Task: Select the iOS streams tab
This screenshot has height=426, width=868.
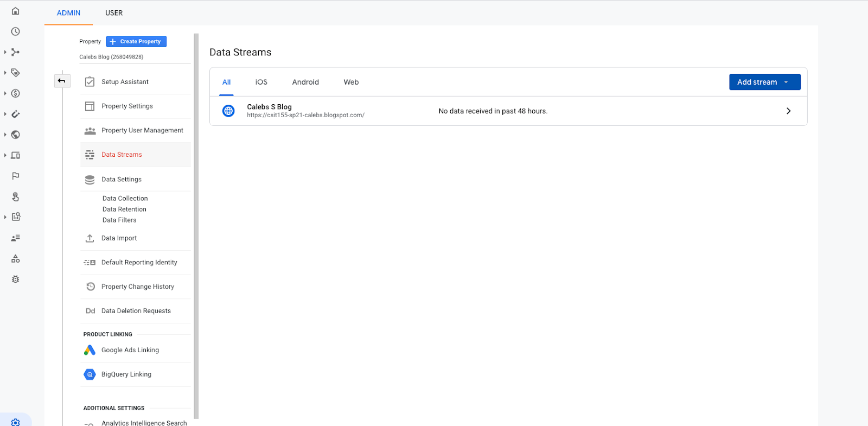Action: coord(261,82)
